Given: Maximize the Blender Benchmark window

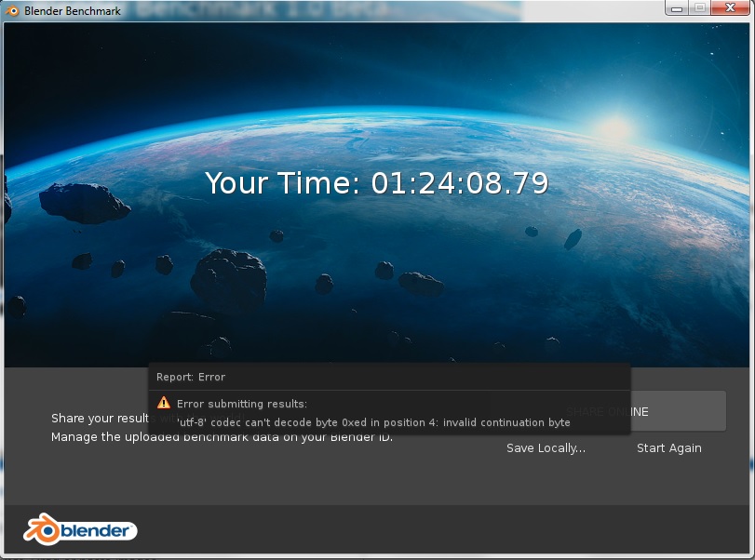Looking at the screenshot, I should coord(700,8).
